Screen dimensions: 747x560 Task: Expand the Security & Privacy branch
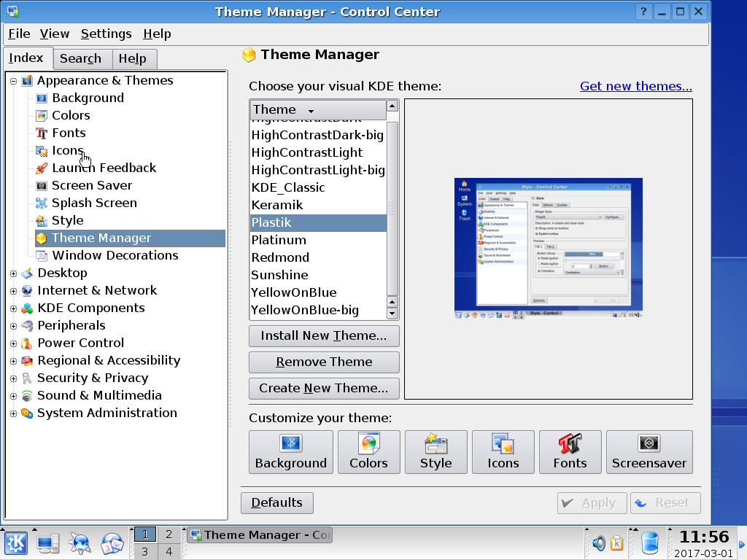(13, 378)
